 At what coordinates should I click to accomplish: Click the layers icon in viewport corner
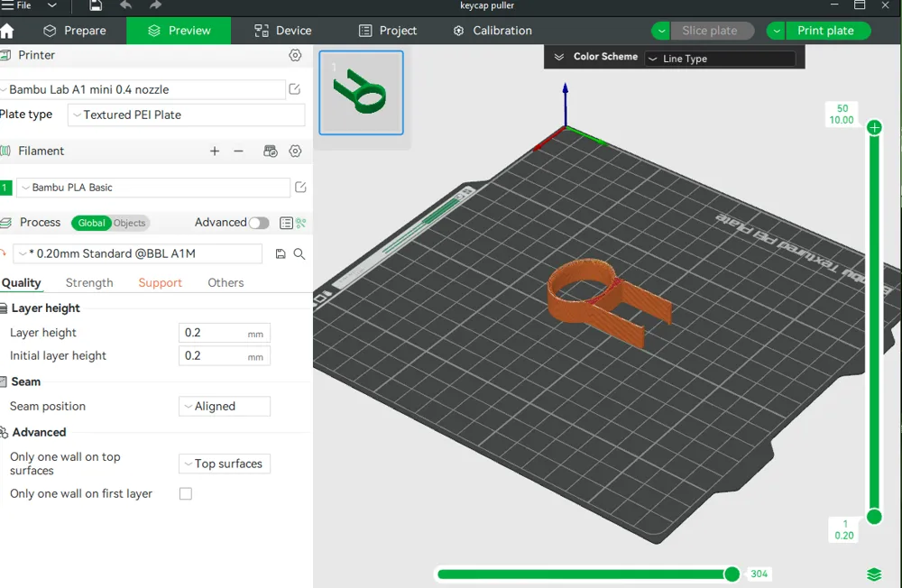(x=874, y=574)
